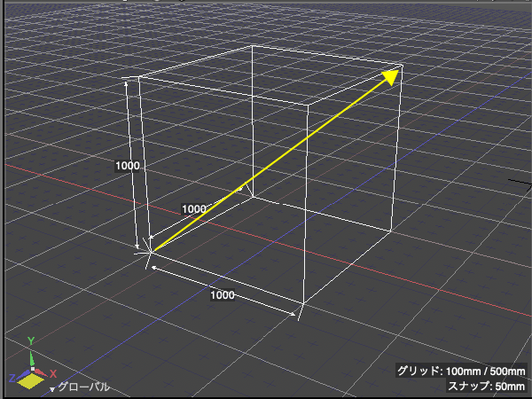Click the XYZ axis orientation gizmo

(x=31, y=364)
